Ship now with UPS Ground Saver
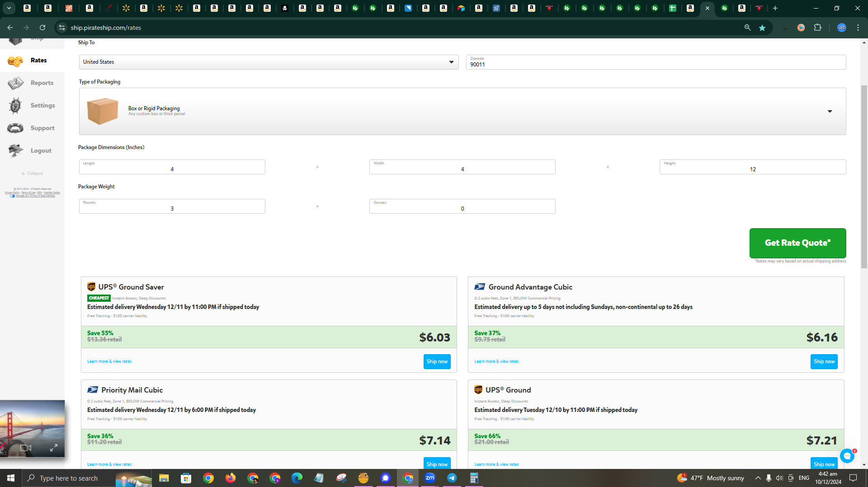 437,361
